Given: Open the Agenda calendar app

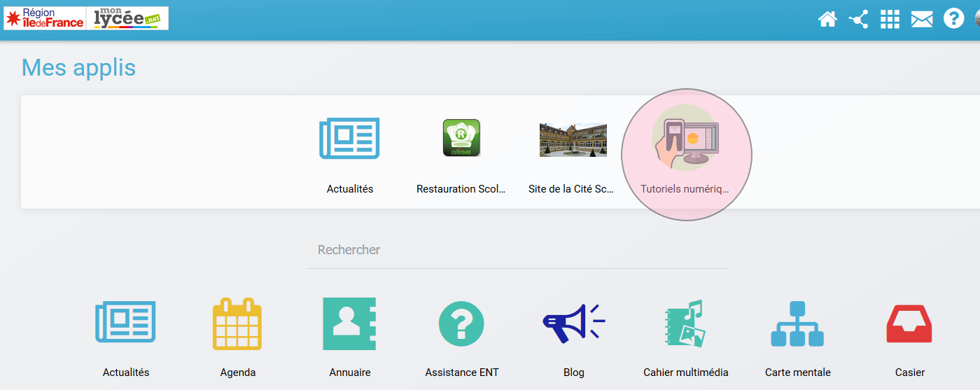Looking at the screenshot, I should point(237,325).
